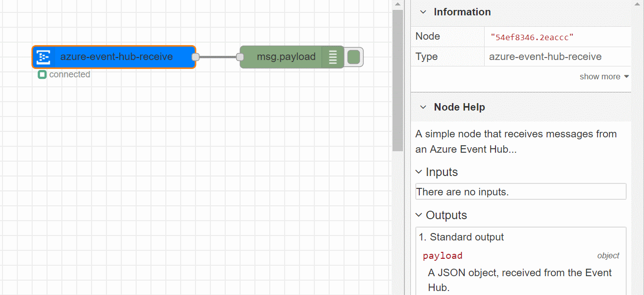Click the green connected status indicator
Screen dimensions: 644x295
[42, 75]
